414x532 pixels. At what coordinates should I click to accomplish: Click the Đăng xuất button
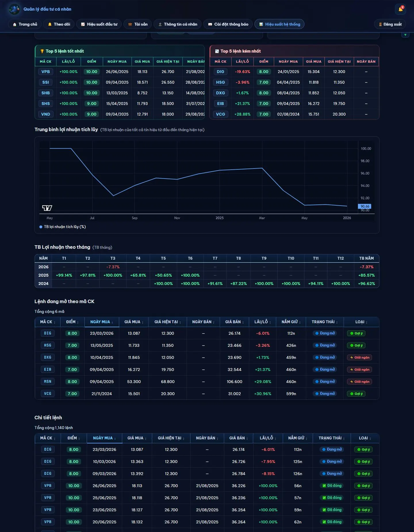point(390,24)
